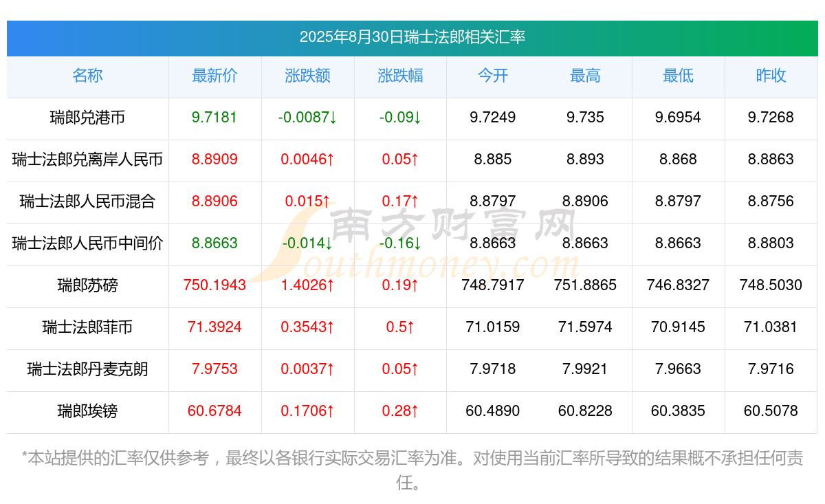
Task: Select the 瑞郎兑港币 row name
Action: pos(87,118)
